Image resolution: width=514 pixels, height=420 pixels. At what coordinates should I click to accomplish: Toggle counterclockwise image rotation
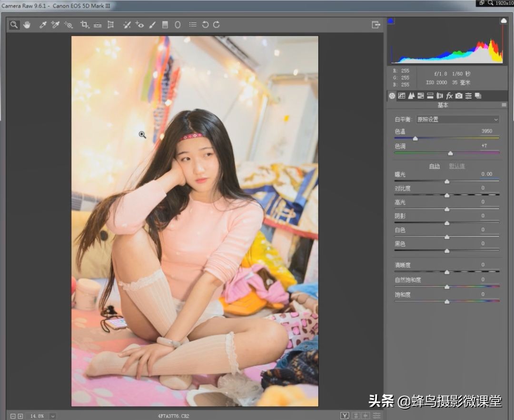pyautogui.click(x=205, y=24)
